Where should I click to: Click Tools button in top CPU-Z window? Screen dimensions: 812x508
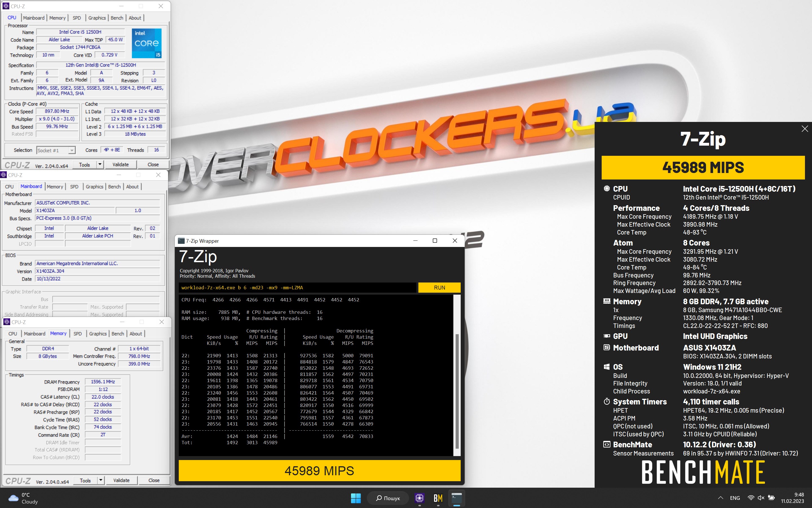pos(84,165)
